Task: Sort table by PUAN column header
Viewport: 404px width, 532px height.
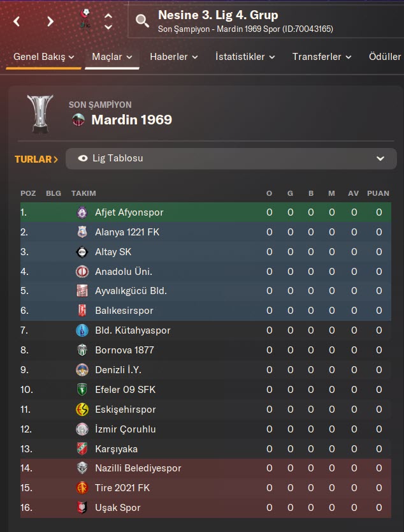Action: click(379, 193)
